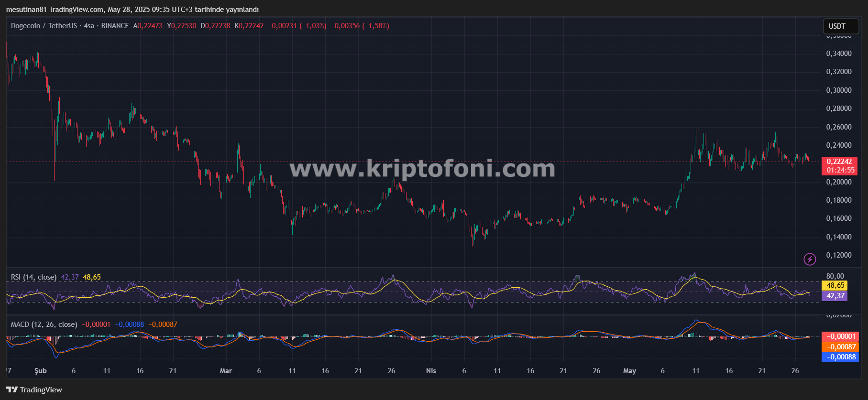Click the open value A0,22473
This screenshot has height=400, width=868.
coord(148,26)
